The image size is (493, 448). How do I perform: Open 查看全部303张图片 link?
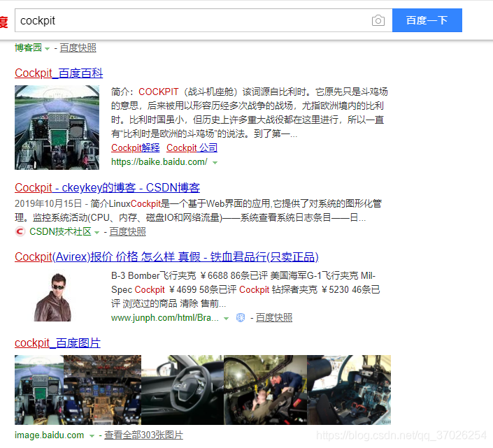[143, 435]
